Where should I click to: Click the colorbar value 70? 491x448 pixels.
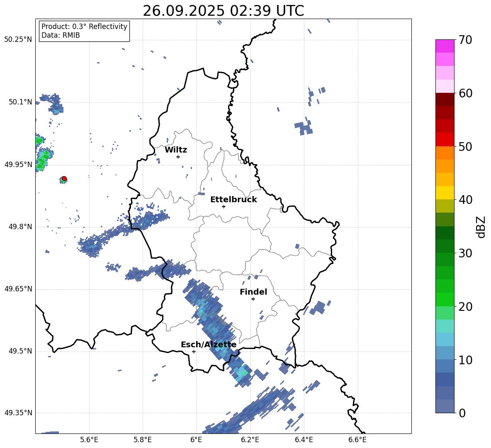tap(465, 40)
